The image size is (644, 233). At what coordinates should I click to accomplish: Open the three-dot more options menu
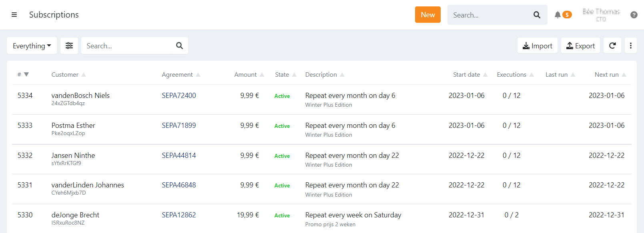630,46
